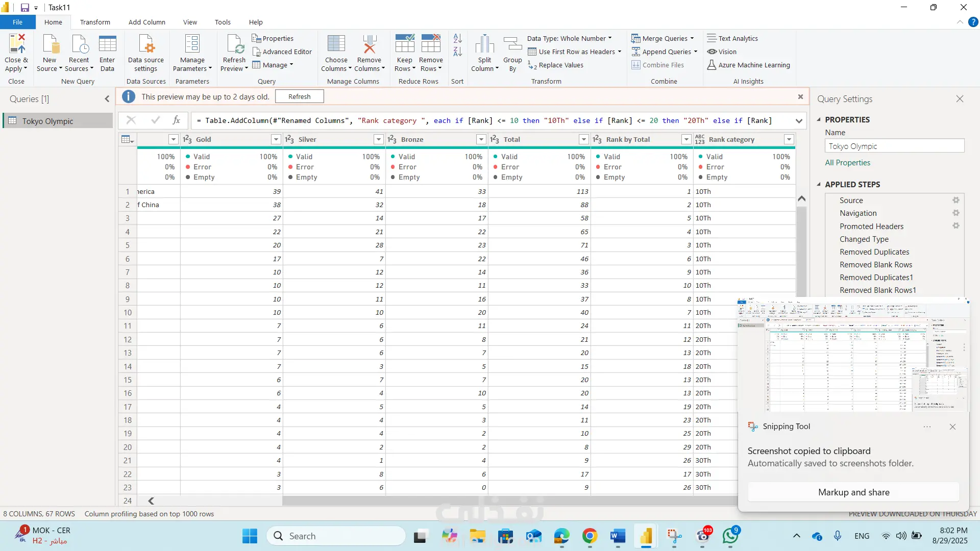Switch to the Add Column tab
The width and height of the screenshot is (980, 551).
pyautogui.click(x=146, y=22)
